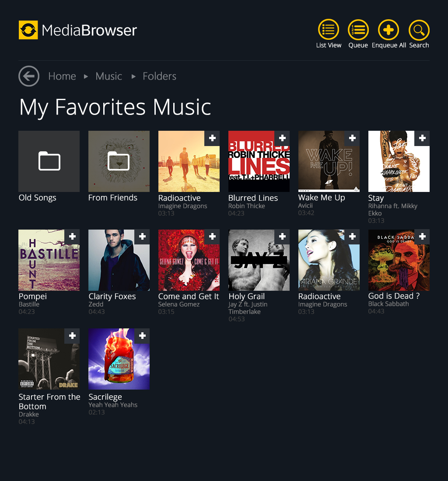Click the My Favorites Music heading
Image resolution: width=448 pixels, height=481 pixels.
click(115, 107)
